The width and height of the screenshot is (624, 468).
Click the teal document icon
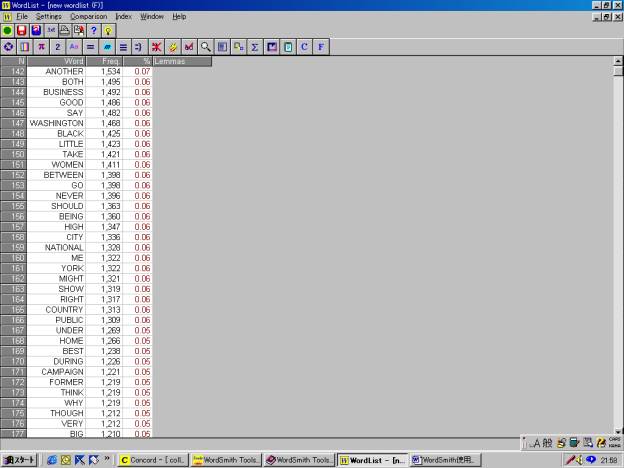[x=288, y=47]
